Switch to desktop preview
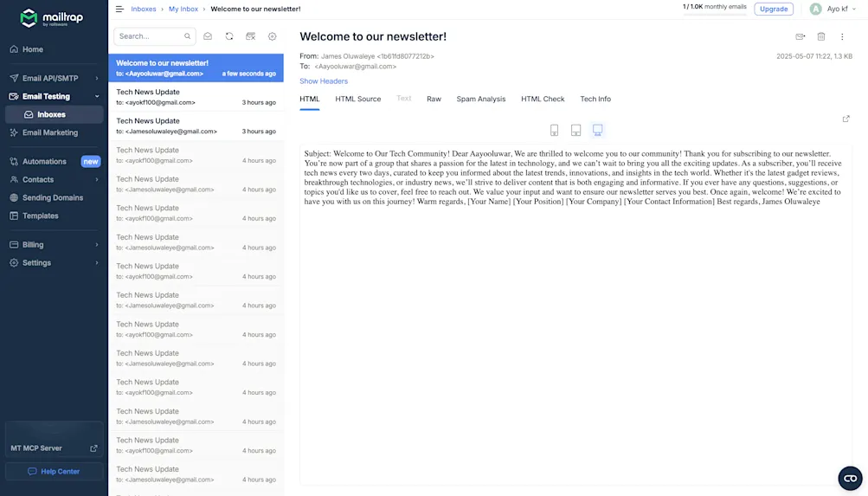868x496 pixels. [597, 130]
